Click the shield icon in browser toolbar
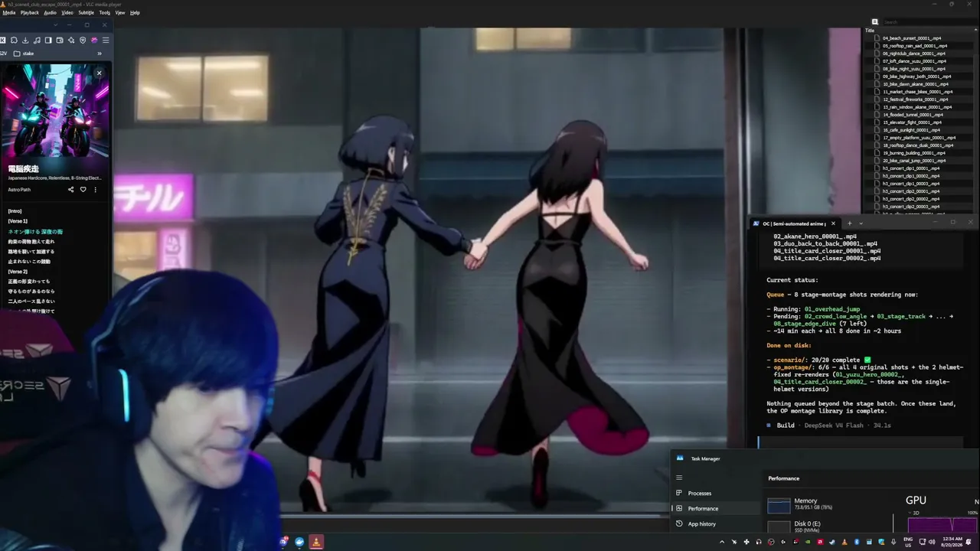 (x=83, y=40)
